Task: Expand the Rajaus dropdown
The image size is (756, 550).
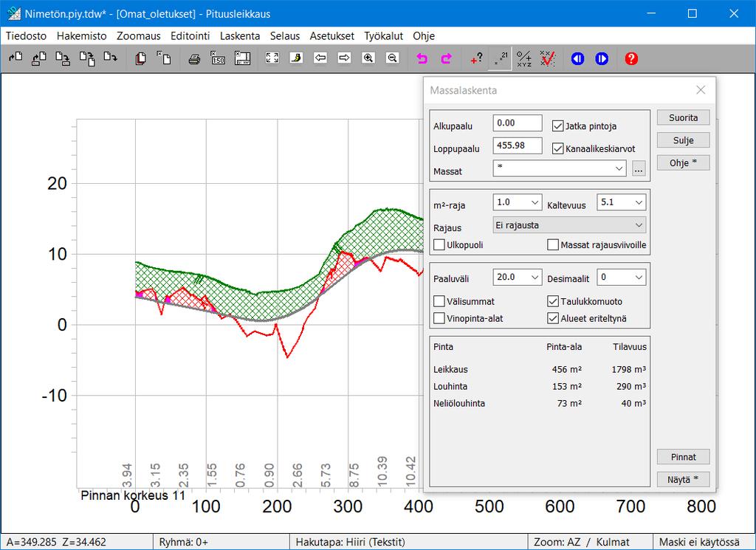Action: tap(569, 225)
